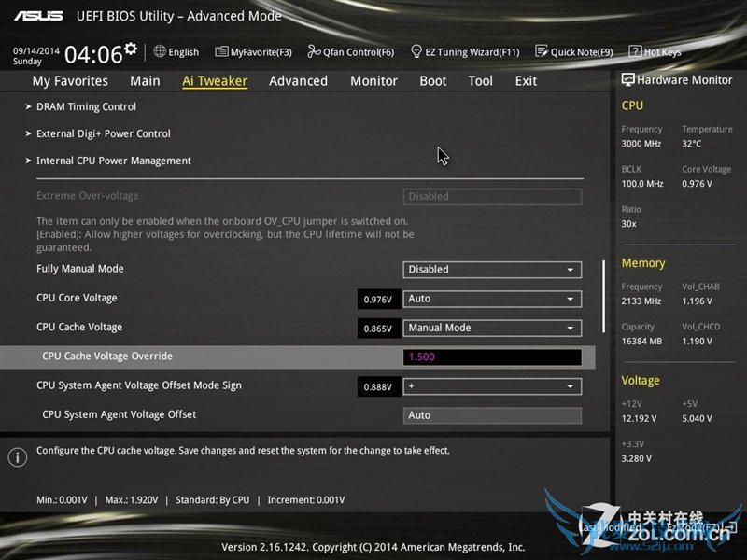Select the CPU Core Voltage label
747x560 pixels.
77,298
